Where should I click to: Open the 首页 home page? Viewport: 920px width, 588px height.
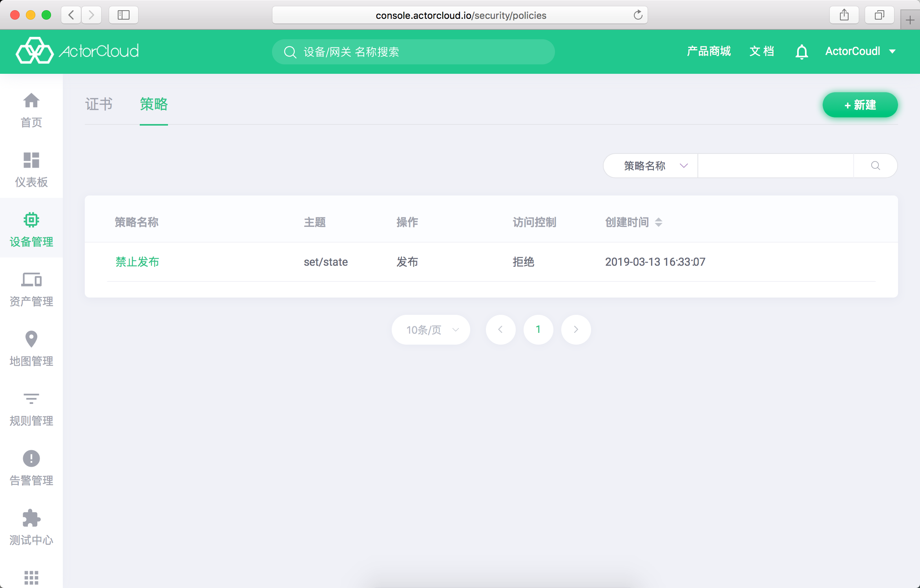31,110
